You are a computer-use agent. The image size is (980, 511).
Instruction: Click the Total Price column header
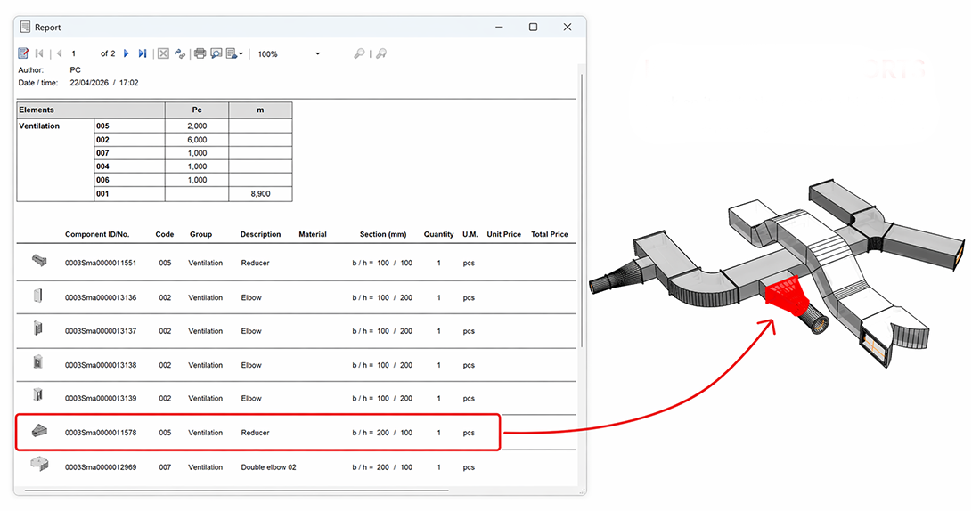point(550,234)
